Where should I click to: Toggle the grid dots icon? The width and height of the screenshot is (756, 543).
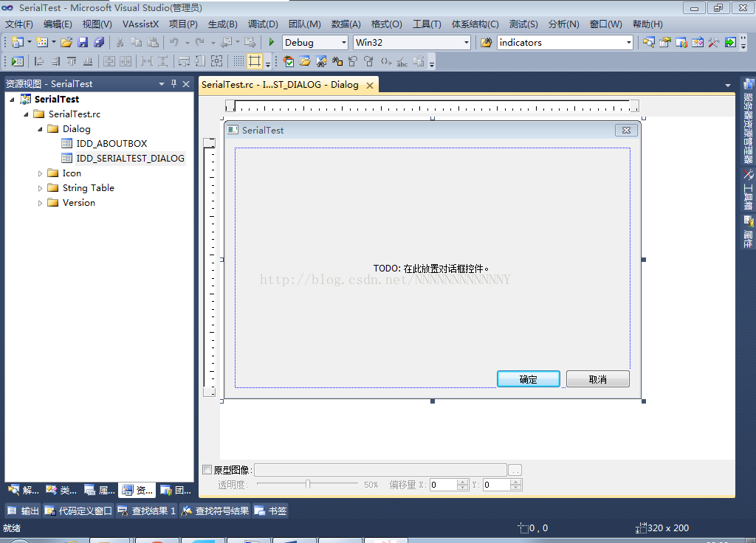click(238, 61)
